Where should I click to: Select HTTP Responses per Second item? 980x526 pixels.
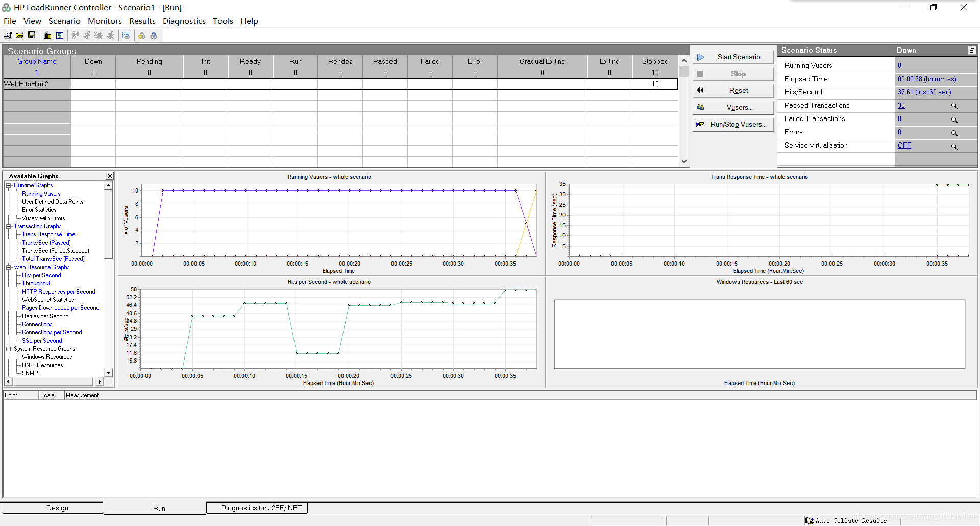tap(58, 292)
